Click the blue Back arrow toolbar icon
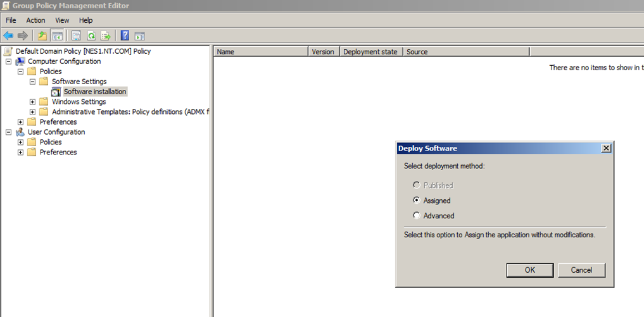Screen dimensions: 644x317 pos(8,35)
